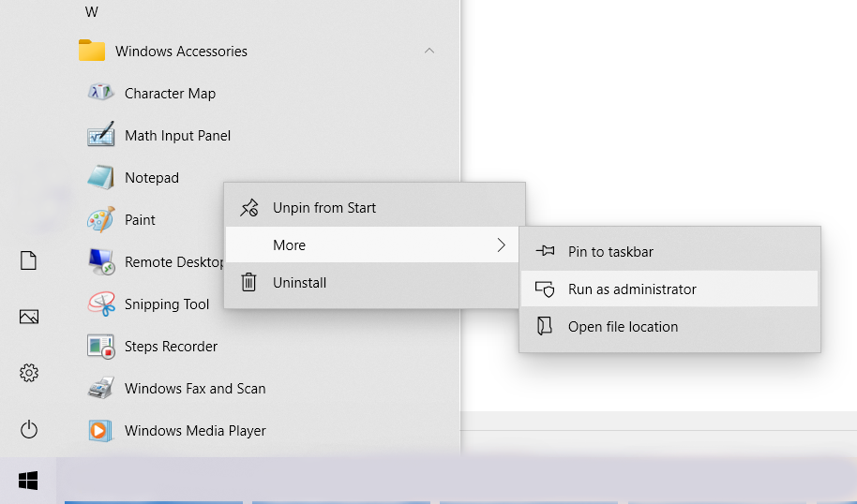Click the letter W section header
This screenshot has width=857, height=504.
(91, 11)
